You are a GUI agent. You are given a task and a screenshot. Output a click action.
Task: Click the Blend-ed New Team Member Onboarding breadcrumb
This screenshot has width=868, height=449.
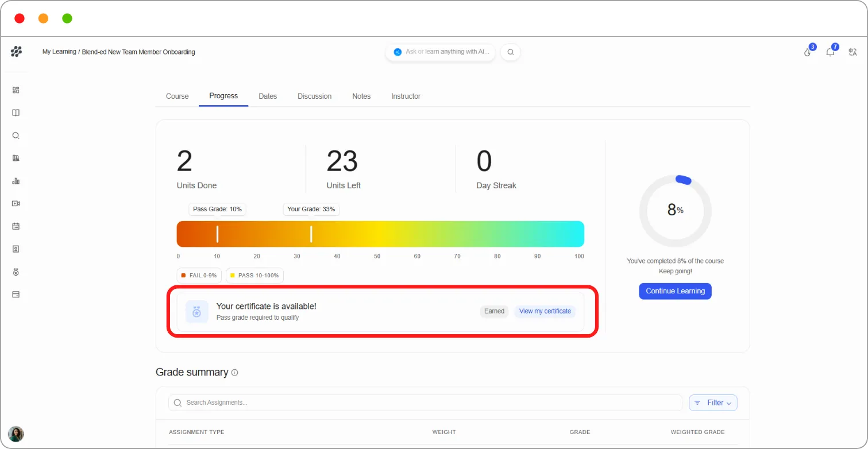(138, 52)
